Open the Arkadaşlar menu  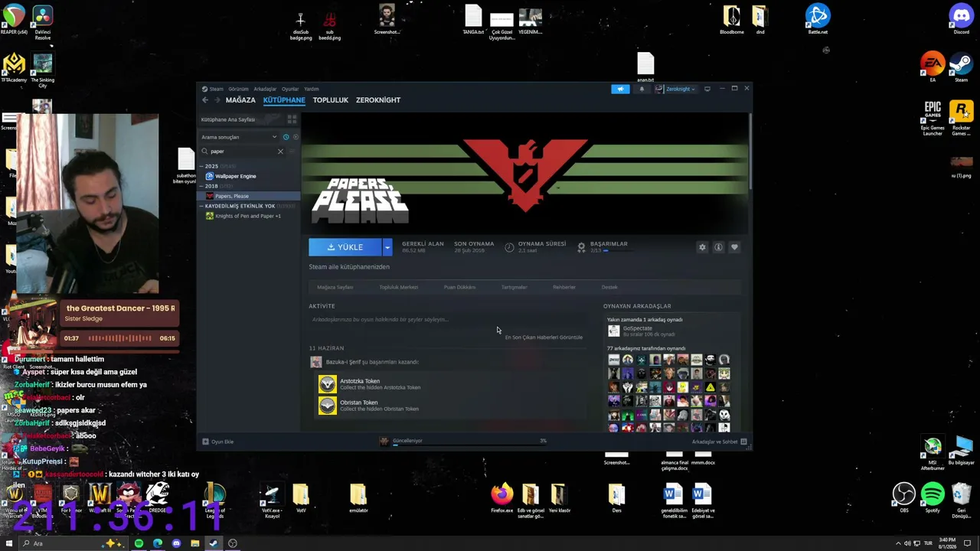tap(265, 89)
